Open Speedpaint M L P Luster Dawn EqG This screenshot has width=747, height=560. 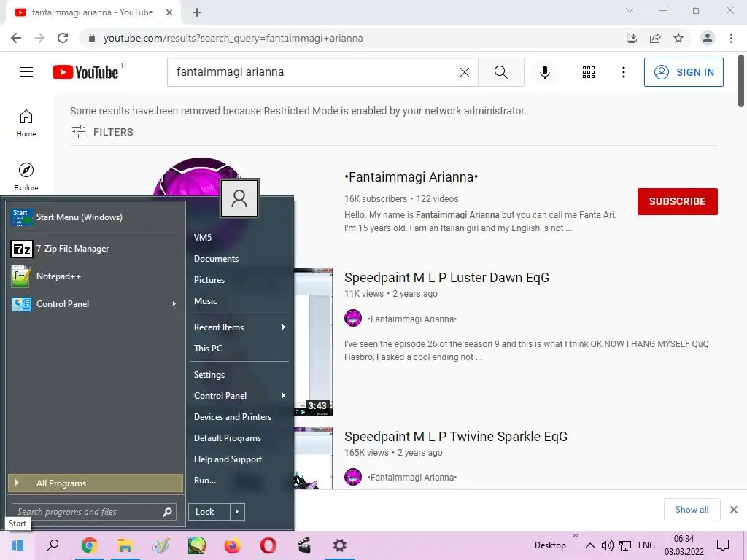click(446, 278)
